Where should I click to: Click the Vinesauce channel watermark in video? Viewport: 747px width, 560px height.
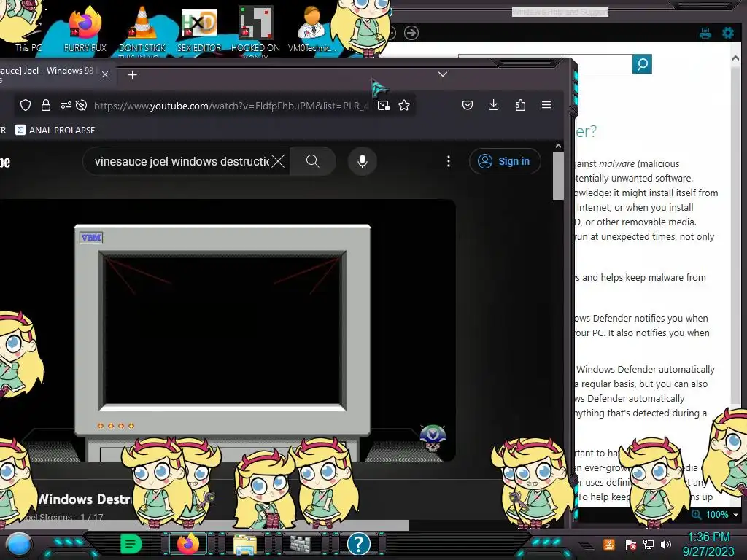tap(432, 438)
